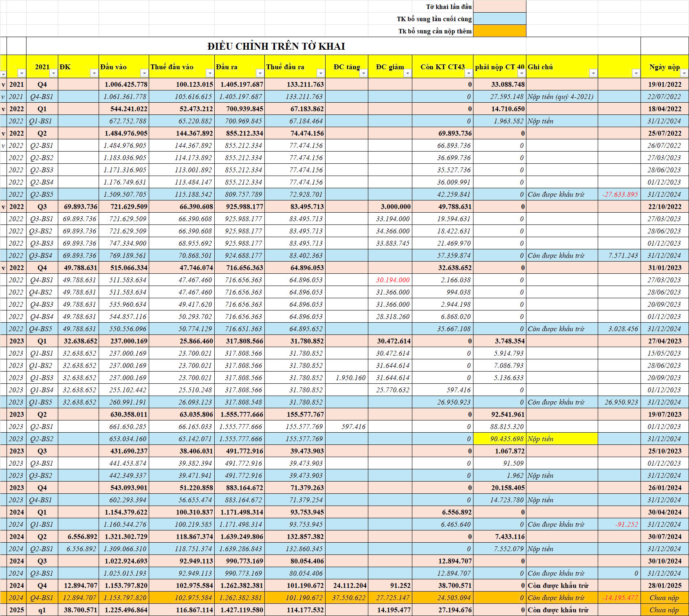Open the Thuế đầu ra filter dropdown
Viewport: 689px width, 616px height.
(x=321, y=73)
